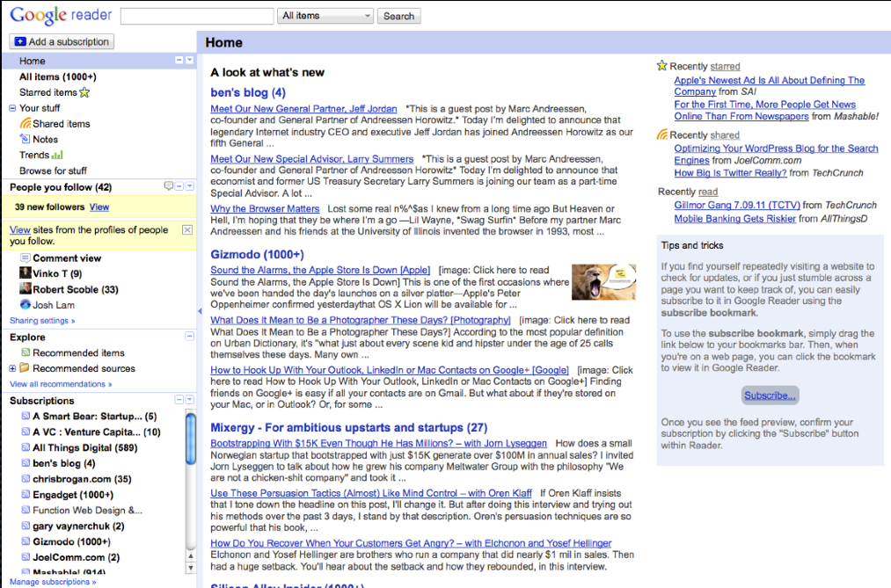Click the Subscriptions scrollbar up arrow

191,556
